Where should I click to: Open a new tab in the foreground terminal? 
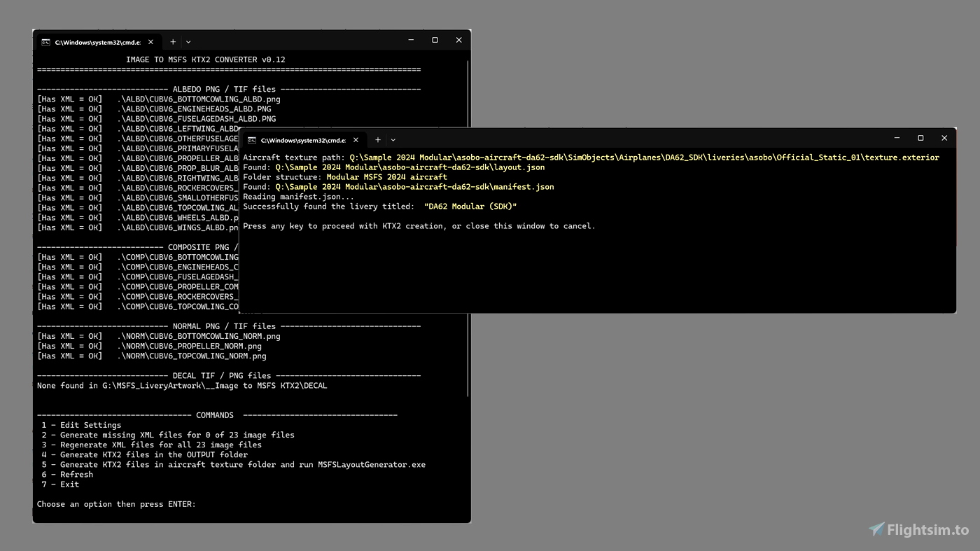[377, 140]
